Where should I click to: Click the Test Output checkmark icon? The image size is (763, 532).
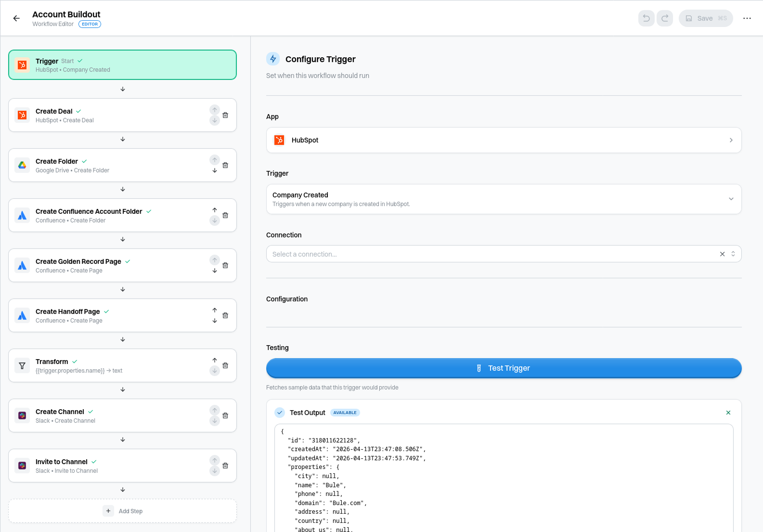280,413
